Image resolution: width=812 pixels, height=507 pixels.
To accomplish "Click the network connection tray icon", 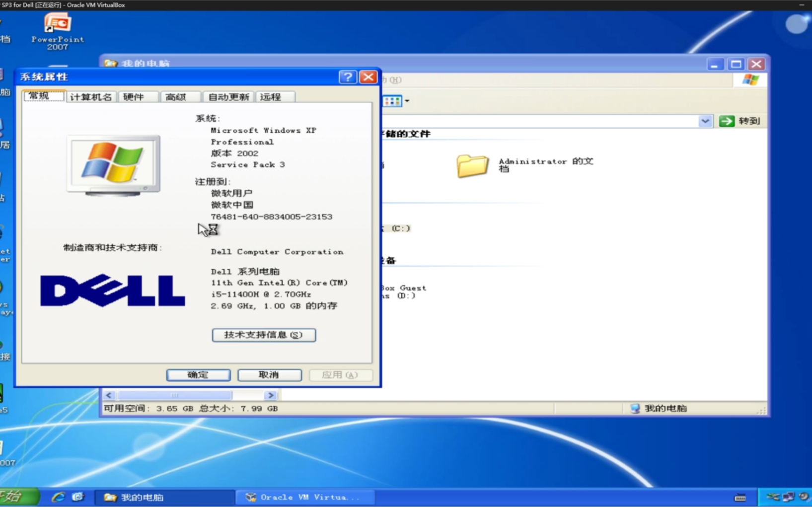I will click(788, 497).
